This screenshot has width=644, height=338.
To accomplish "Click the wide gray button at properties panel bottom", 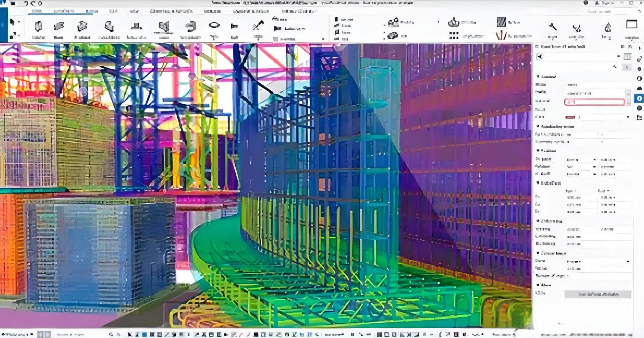I will (598, 294).
